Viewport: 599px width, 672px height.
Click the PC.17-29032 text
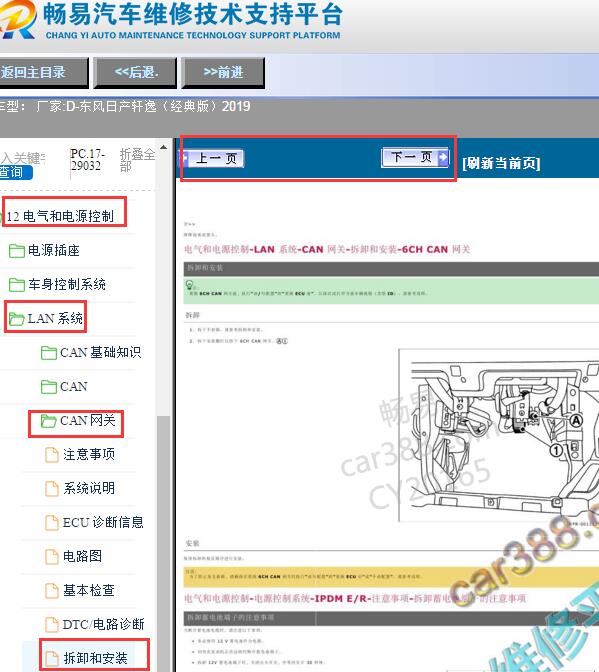[x=88, y=159]
